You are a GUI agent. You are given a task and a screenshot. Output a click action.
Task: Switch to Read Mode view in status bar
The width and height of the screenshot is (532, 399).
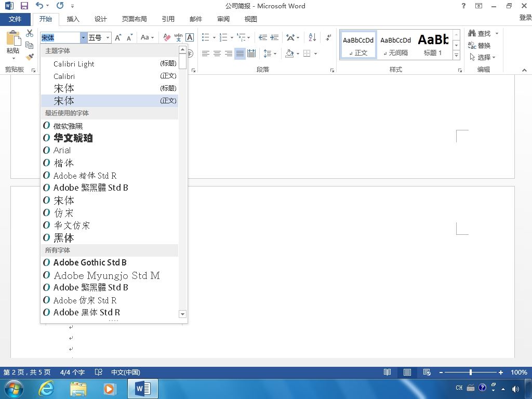point(387,372)
